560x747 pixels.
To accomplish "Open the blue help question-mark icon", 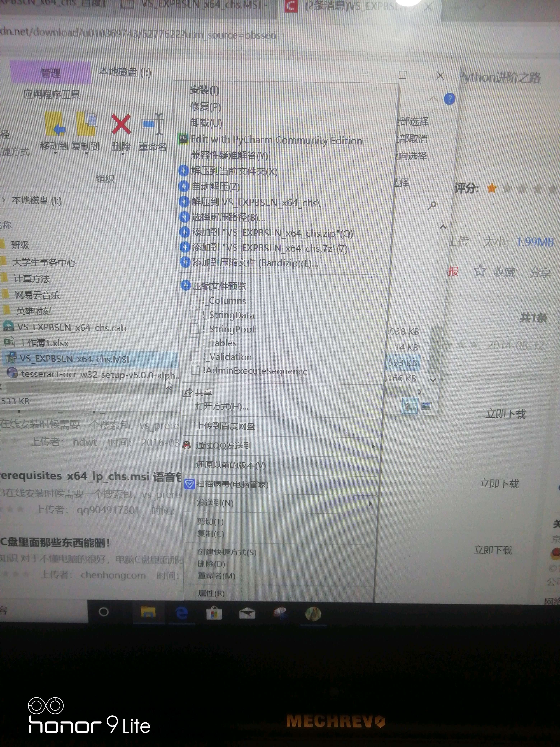I will click(449, 99).
